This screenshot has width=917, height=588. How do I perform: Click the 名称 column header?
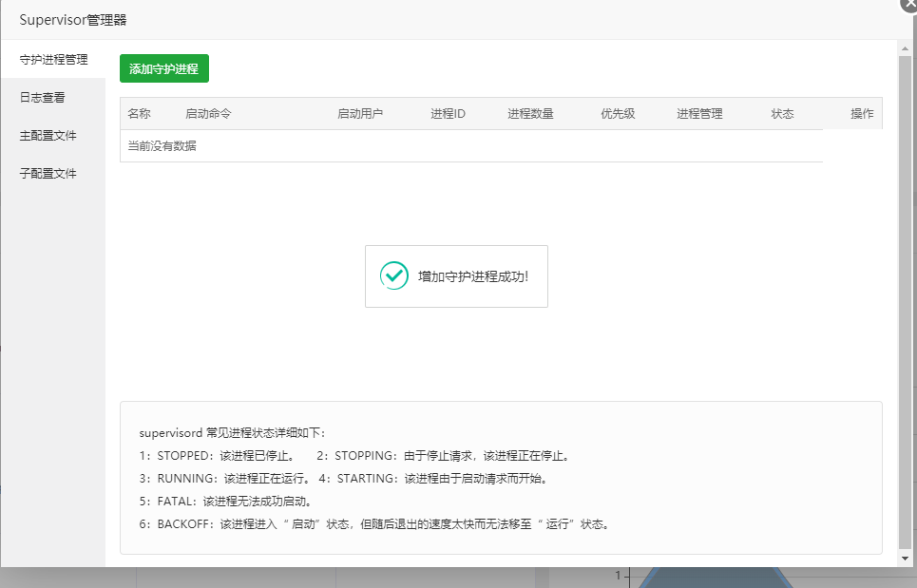(139, 113)
